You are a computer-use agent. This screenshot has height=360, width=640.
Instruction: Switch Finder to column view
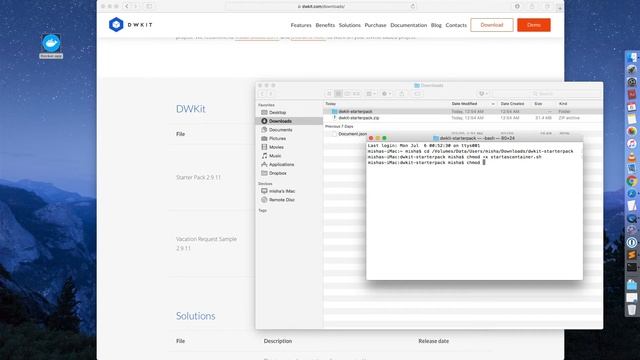click(x=347, y=94)
